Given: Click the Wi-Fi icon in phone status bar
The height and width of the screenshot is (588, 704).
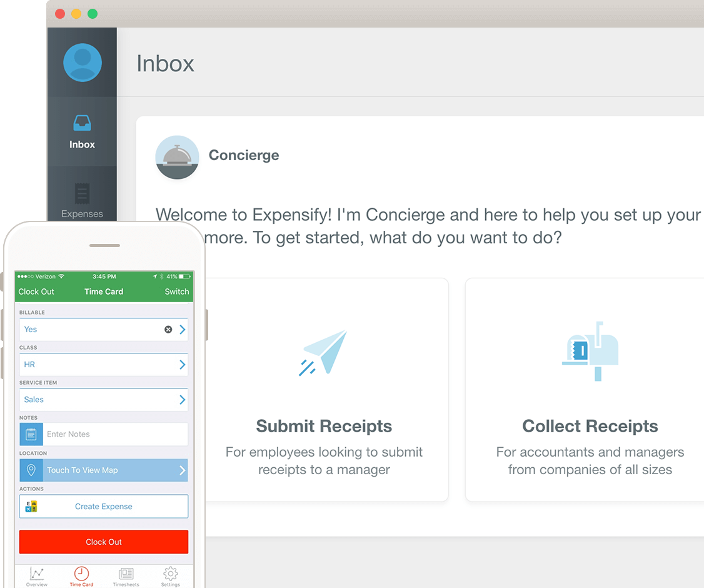Looking at the screenshot, I should point(61,276).
